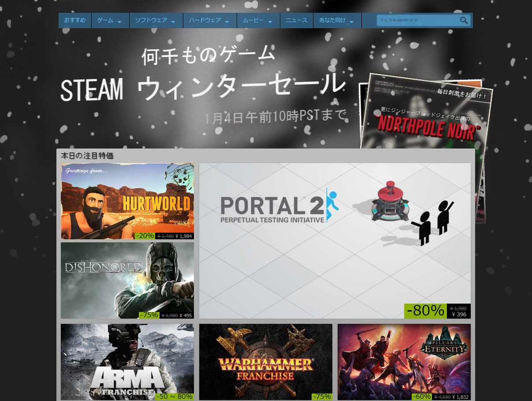Click the STEAM ウィンターセール banner title

(x=202, y=87)
